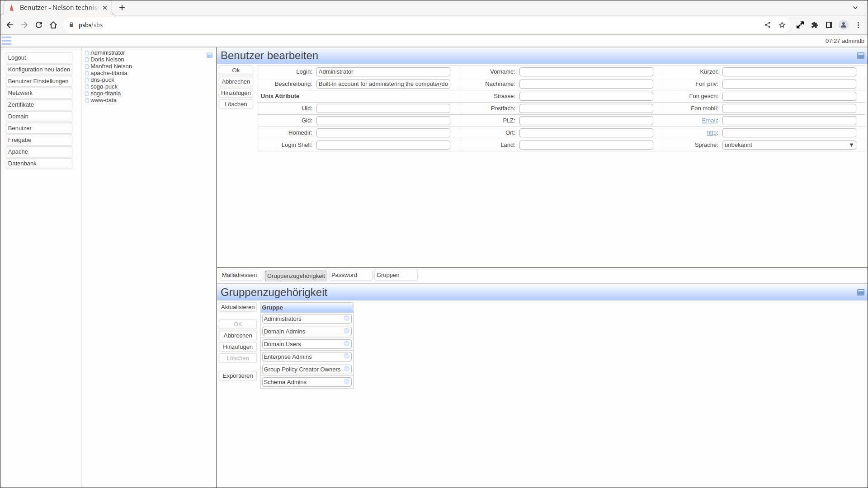Click the Vorname input field

coord(586,72)
